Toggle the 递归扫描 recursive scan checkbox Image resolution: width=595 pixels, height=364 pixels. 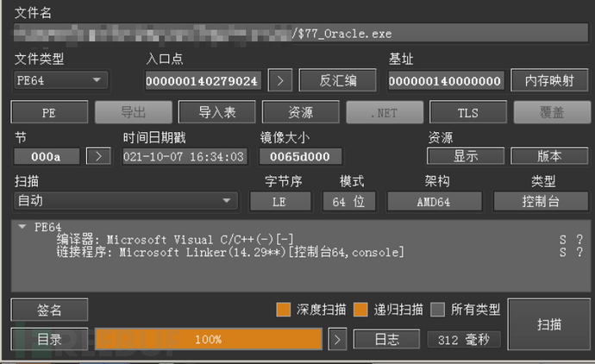point(360,310)
